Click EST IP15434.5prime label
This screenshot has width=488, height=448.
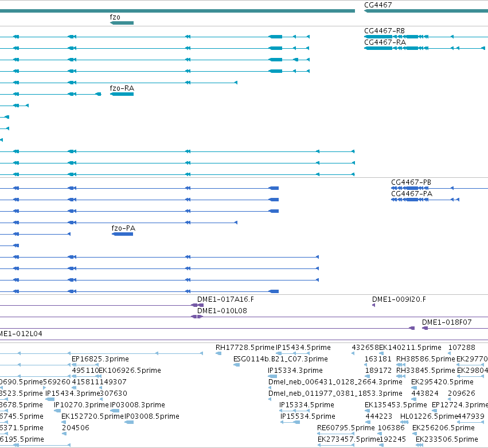[x=303, y=348]
